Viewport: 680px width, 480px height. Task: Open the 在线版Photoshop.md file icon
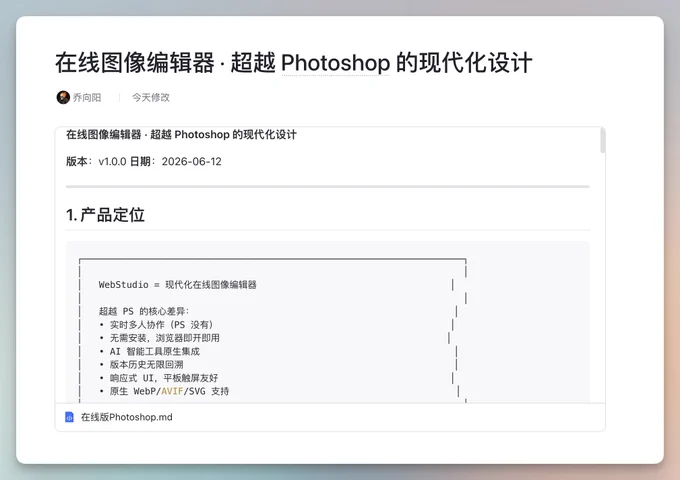click(69, 417)
